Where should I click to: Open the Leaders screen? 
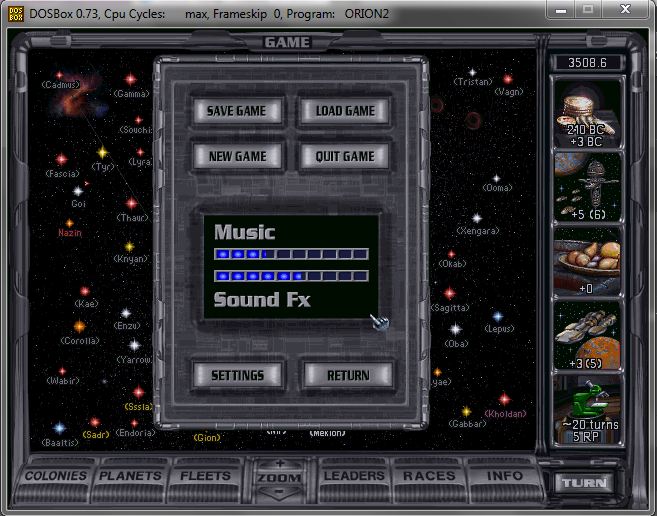point(354,476)
